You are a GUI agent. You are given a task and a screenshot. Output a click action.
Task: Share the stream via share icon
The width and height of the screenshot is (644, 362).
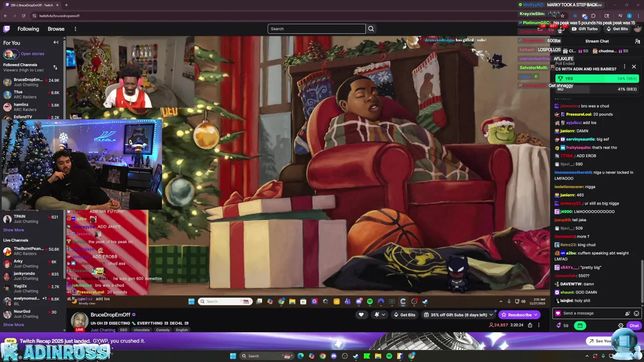point(530,325)
